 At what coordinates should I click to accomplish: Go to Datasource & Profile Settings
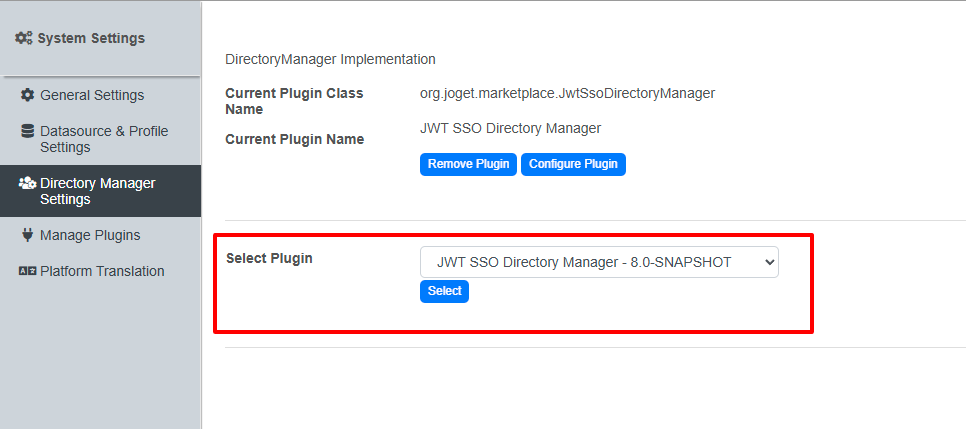click(103, 139)
